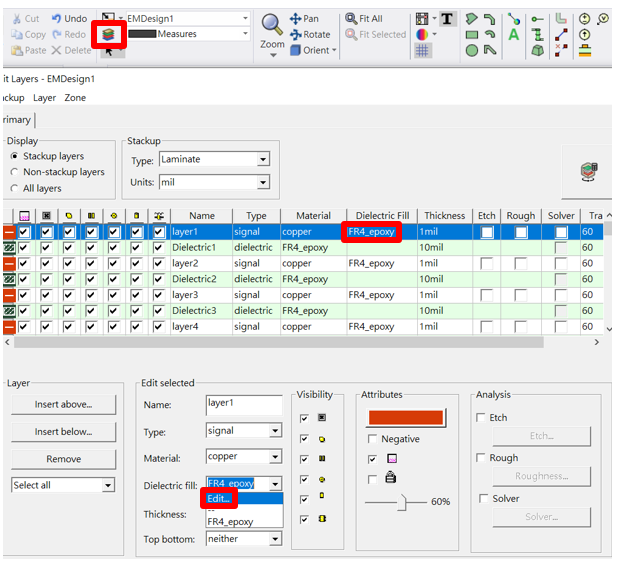Open the Layer menu

[x=44, y=98]
